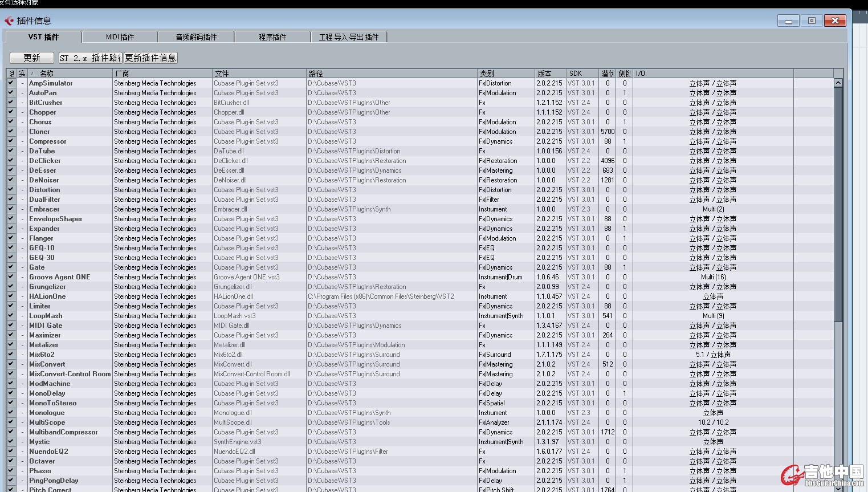
Task: Select the NuendoEQ2 plugin name
Action: click(x=48, y=452)
